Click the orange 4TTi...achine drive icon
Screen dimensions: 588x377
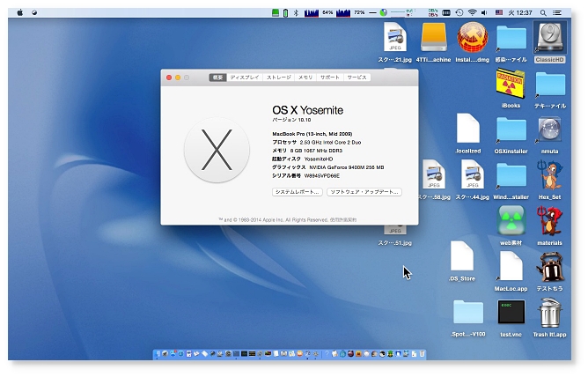tap(433, 38)
